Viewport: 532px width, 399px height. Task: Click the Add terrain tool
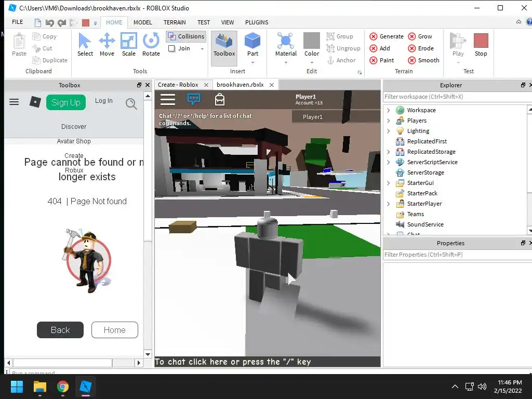click(x=380, y=48)
